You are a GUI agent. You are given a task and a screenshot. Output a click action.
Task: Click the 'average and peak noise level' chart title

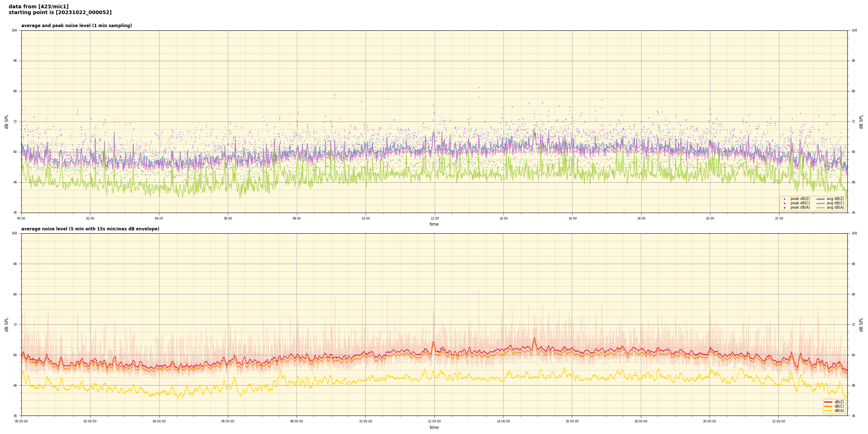[x=76, y=26]
